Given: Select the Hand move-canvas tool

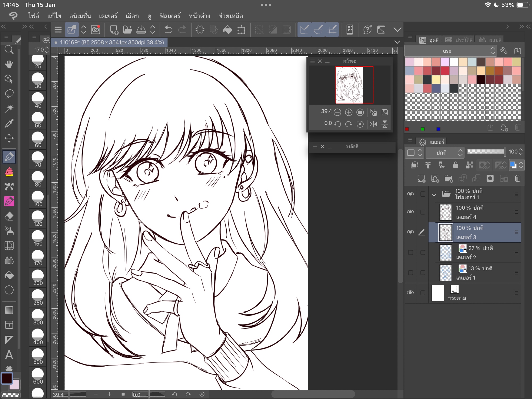Looking at the screenshot, I should pos(9,64).
